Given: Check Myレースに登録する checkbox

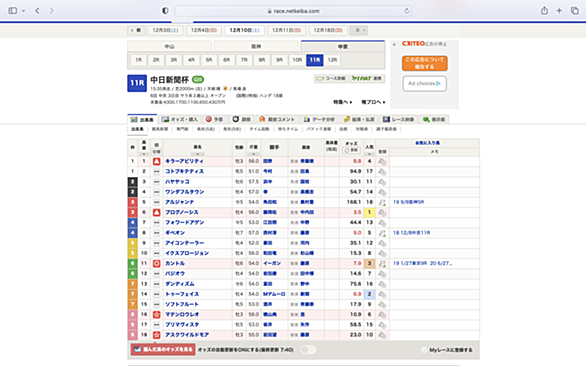Looking at the screenshot, I should [424, 350].
